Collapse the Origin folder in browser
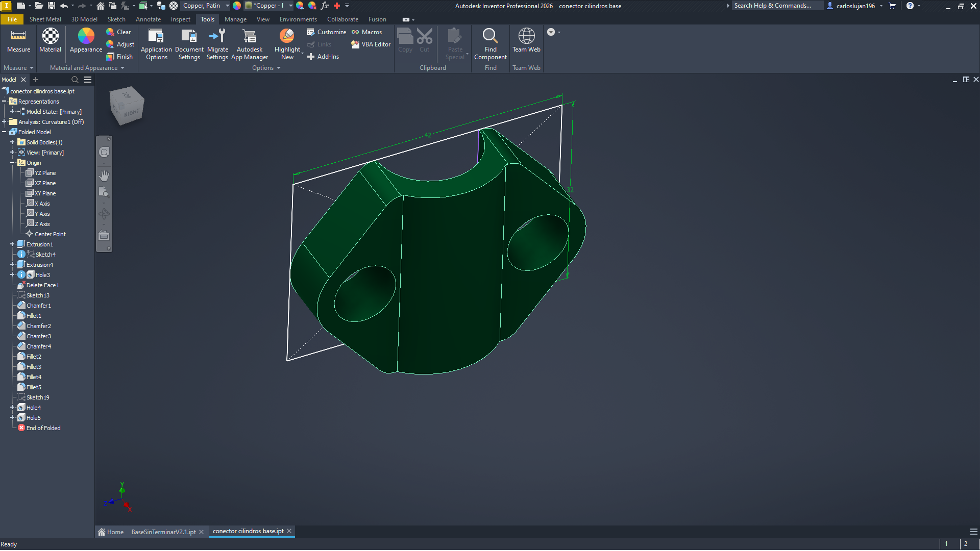980x551 pixels. (x=12, y=163)
